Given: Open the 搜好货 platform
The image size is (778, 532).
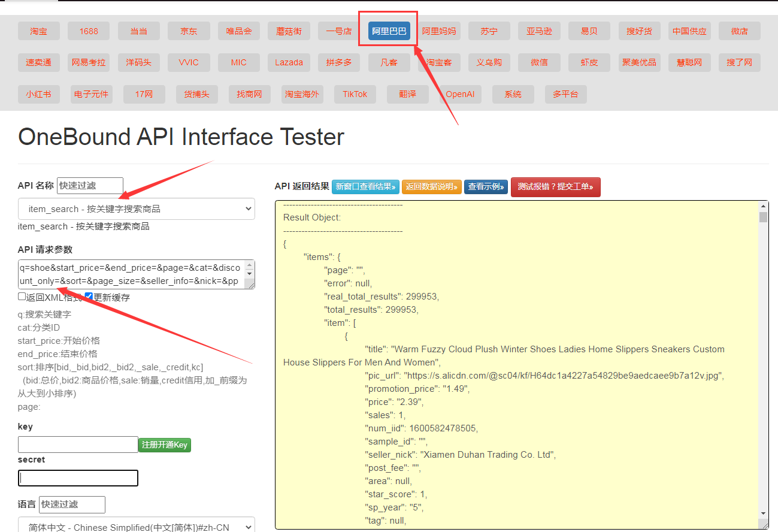Looking at the screenshot, I should tap(640, 31).
